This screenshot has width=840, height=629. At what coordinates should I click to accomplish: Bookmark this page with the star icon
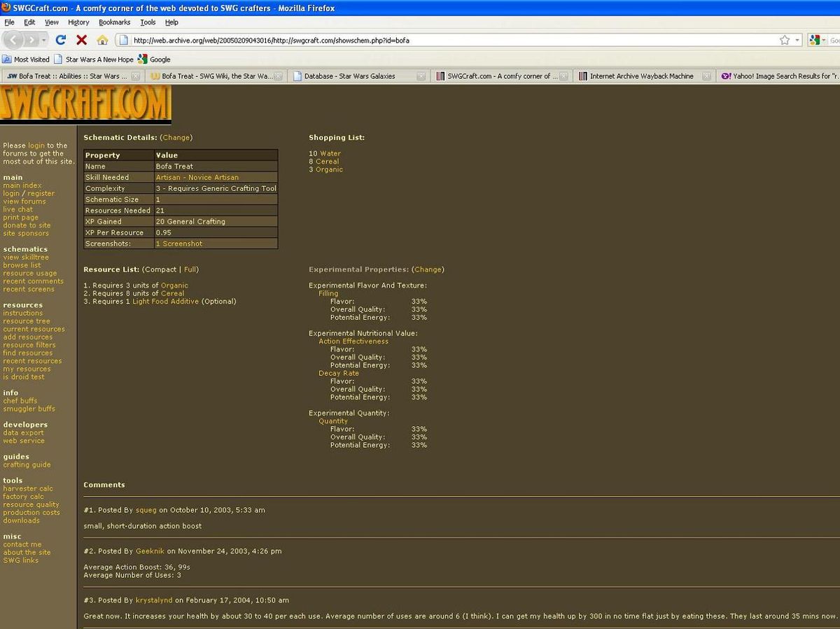pos(785,40)
